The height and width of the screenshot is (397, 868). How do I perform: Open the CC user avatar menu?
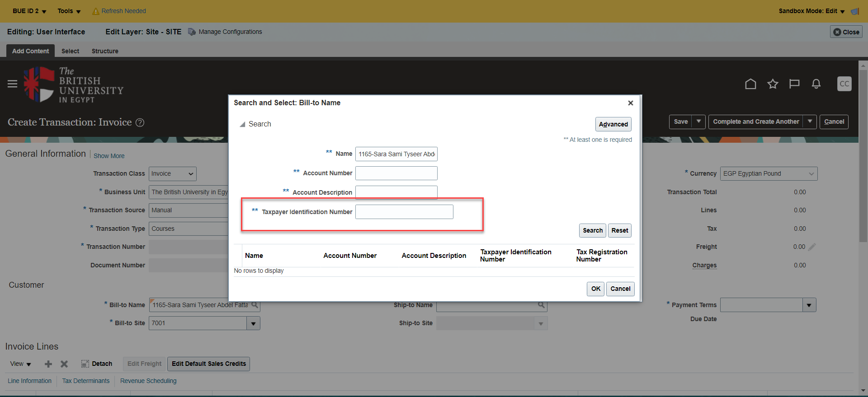click(x=844, y=84)
